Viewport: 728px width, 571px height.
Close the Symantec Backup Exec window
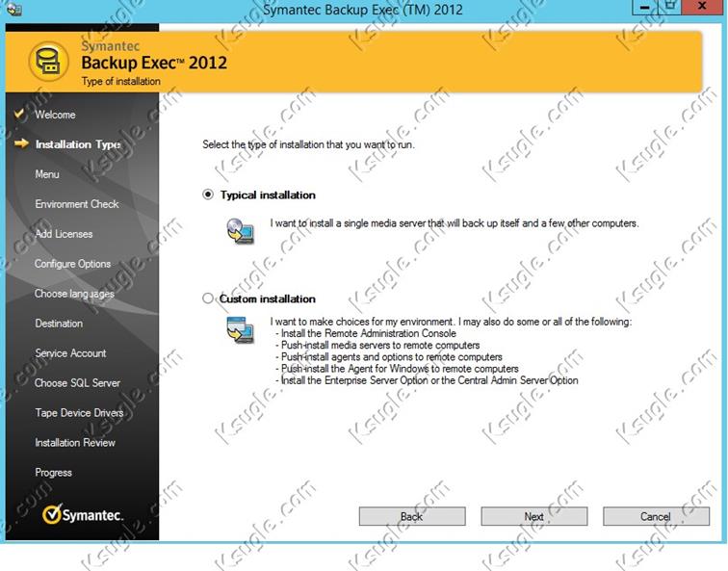pos(702,7)
